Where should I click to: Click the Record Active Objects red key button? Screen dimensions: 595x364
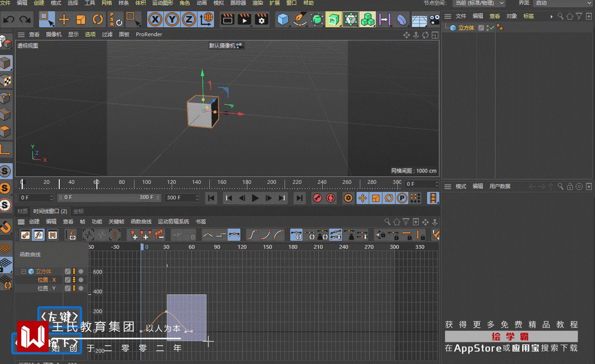pyautogui.click(x=317, y=198)
